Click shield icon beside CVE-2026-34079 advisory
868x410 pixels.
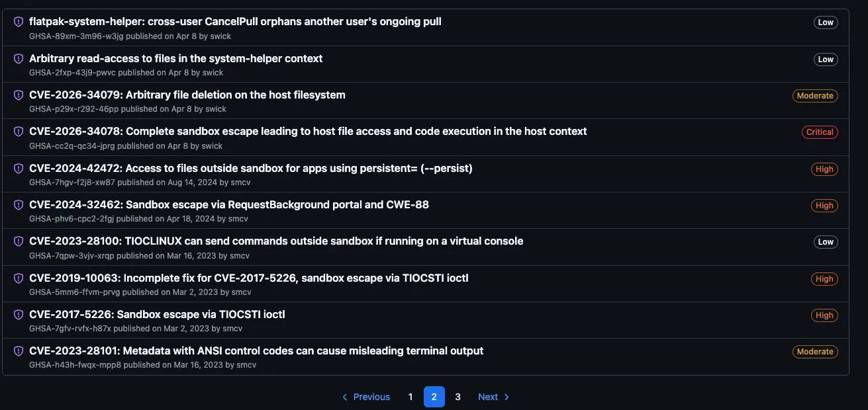click(x=19, y=95)
